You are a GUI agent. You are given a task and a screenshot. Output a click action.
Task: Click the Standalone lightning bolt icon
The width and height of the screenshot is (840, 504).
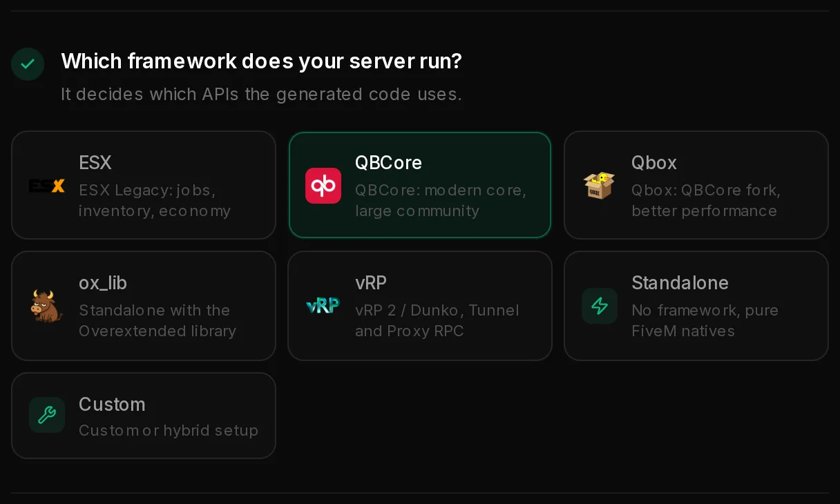[600, 306]
